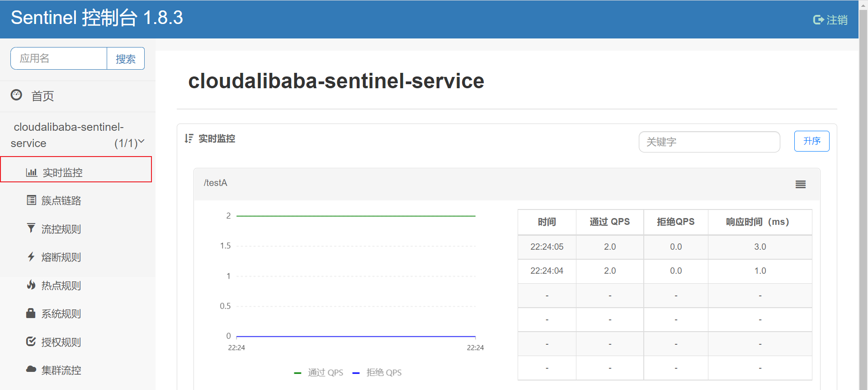Click the lightning bolt icon for 熔断规则

[31, 257]
